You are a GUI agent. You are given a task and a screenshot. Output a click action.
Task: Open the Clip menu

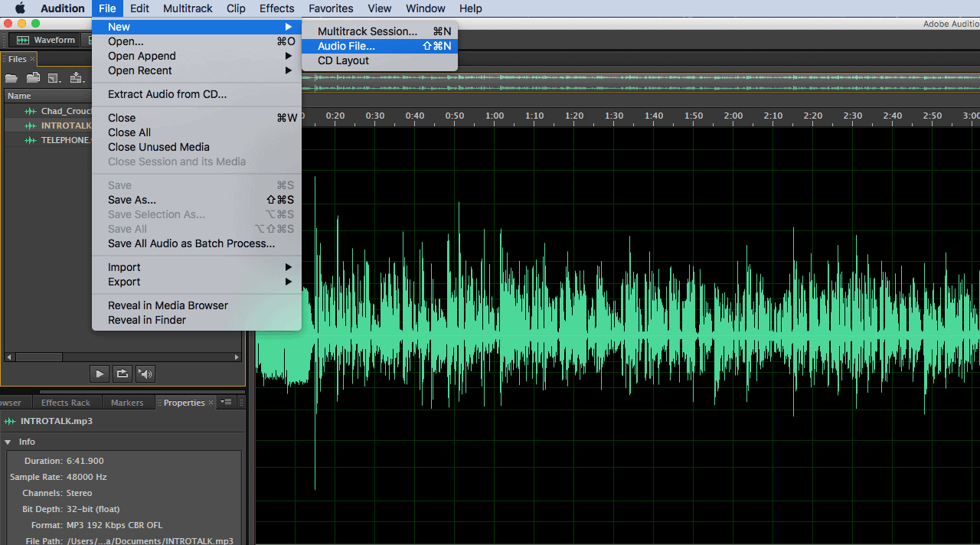coord(236,8)
